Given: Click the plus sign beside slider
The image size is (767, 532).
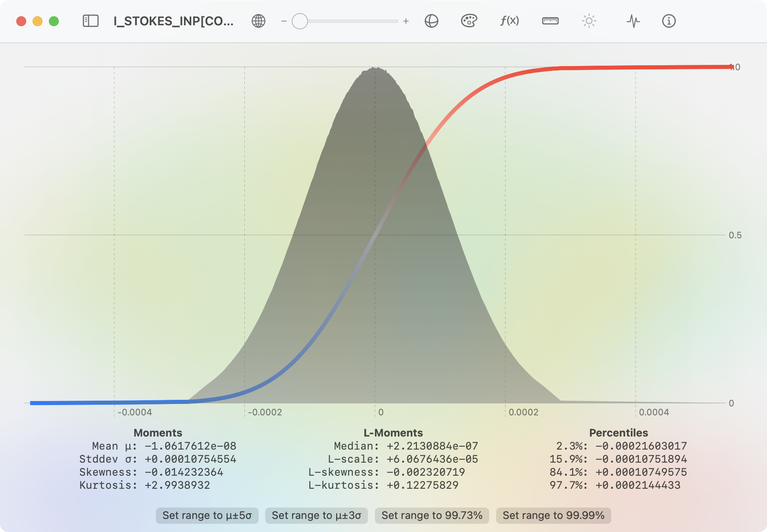Looking at the screenshot, I should (406, 21).
